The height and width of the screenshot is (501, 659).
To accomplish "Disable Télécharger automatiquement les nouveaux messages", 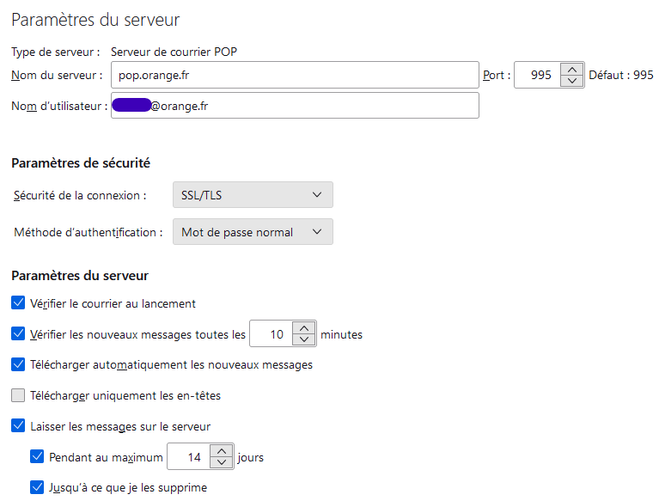I will point(18,365).
